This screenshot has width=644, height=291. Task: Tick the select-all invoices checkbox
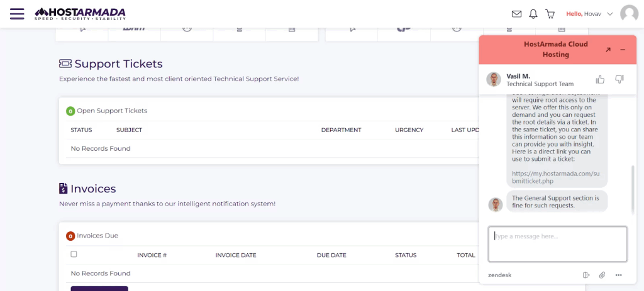74,255
